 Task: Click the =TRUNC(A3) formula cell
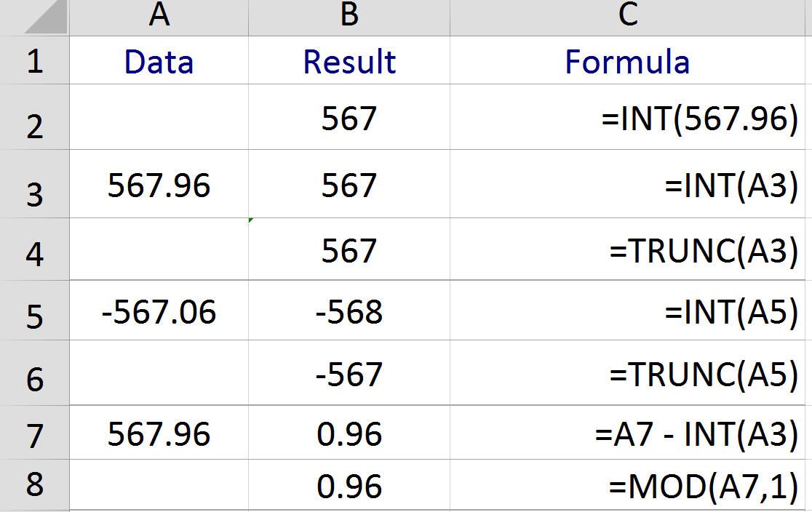coord(628,249)
